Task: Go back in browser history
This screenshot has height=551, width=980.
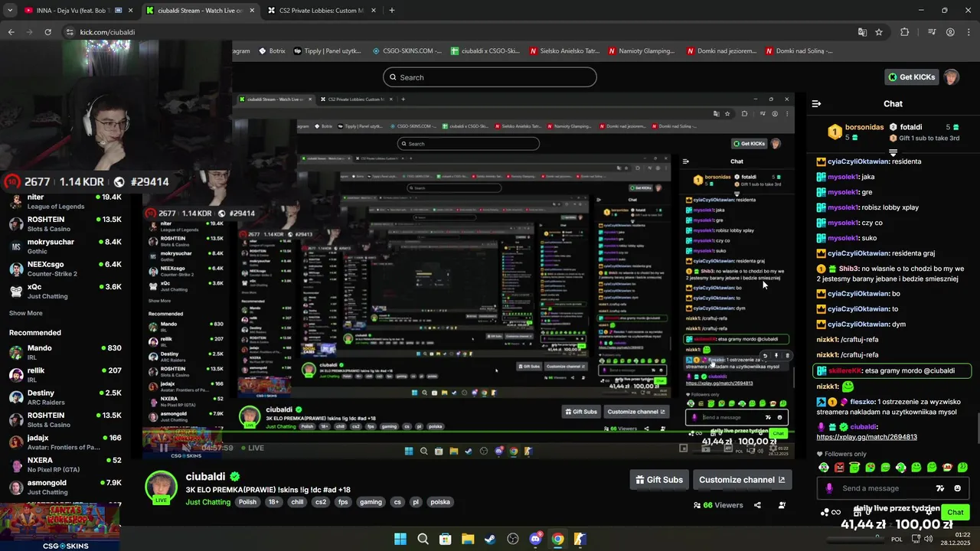Action: point(11,32)
